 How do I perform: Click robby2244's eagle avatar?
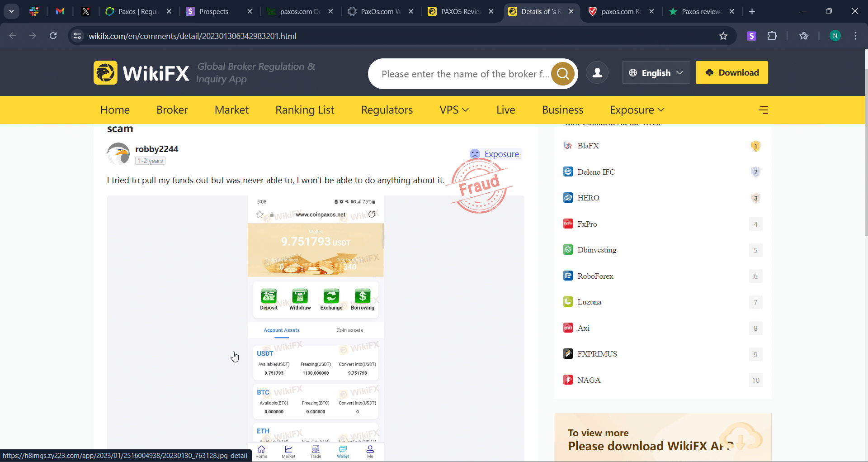coord(118,154)
